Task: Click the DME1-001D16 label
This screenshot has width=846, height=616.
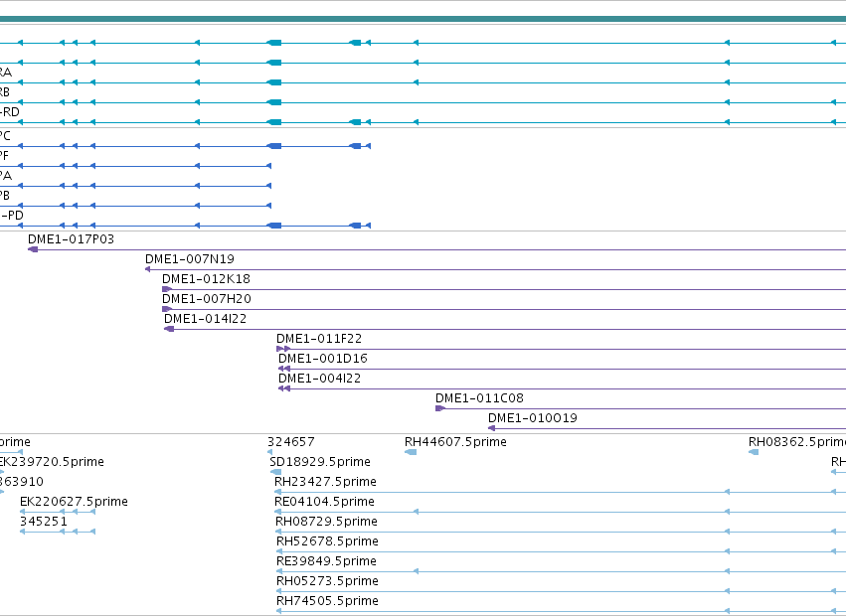Action: 323,359
